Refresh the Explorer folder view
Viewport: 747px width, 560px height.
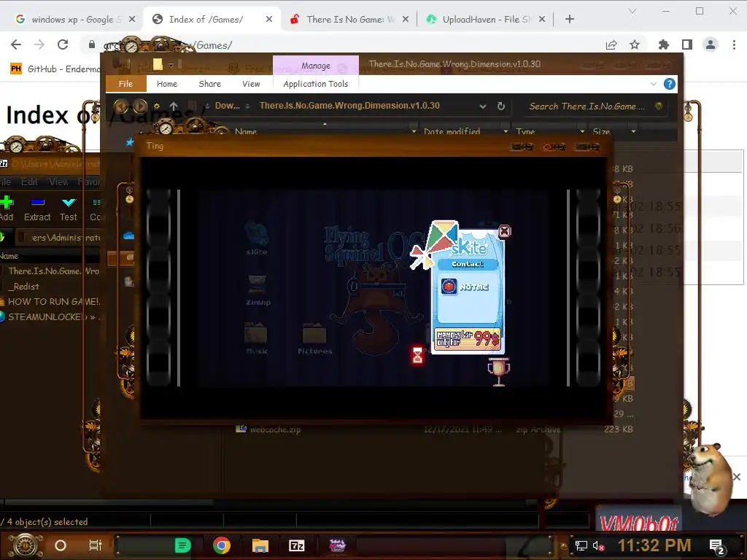tap(500, 106)
